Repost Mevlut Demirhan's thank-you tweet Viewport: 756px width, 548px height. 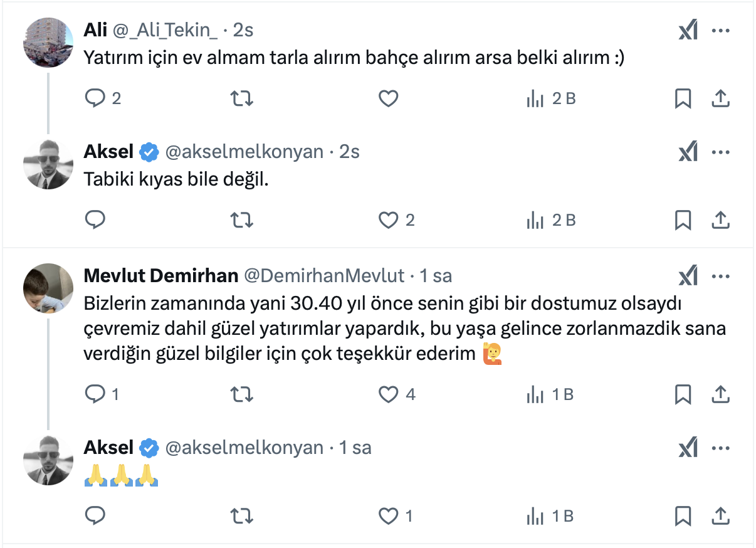[x=242, y=394]
